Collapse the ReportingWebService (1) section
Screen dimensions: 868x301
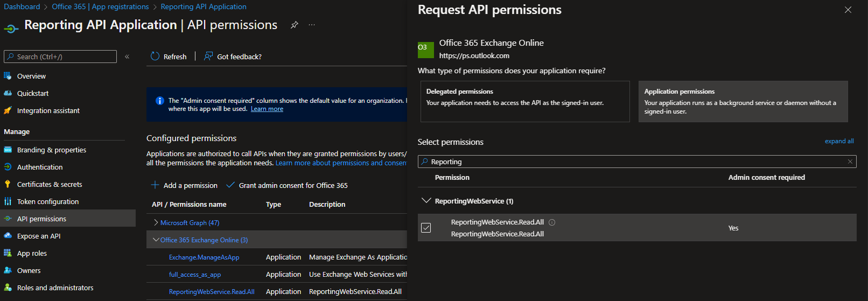(426, 201)
